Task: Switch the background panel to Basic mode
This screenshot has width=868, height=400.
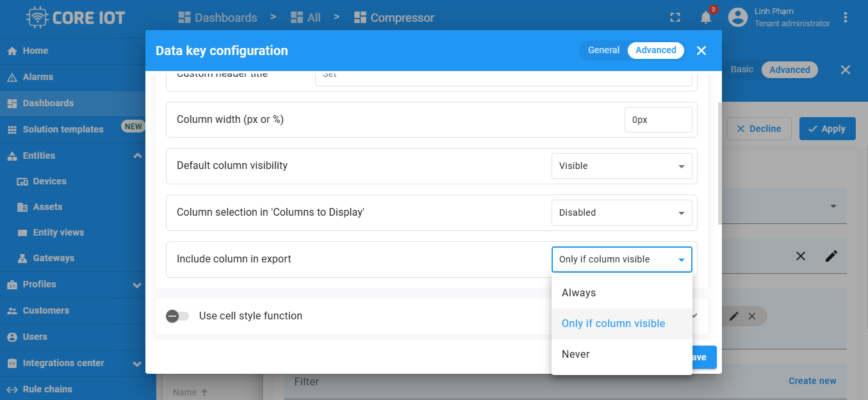Action: point(742,69)
